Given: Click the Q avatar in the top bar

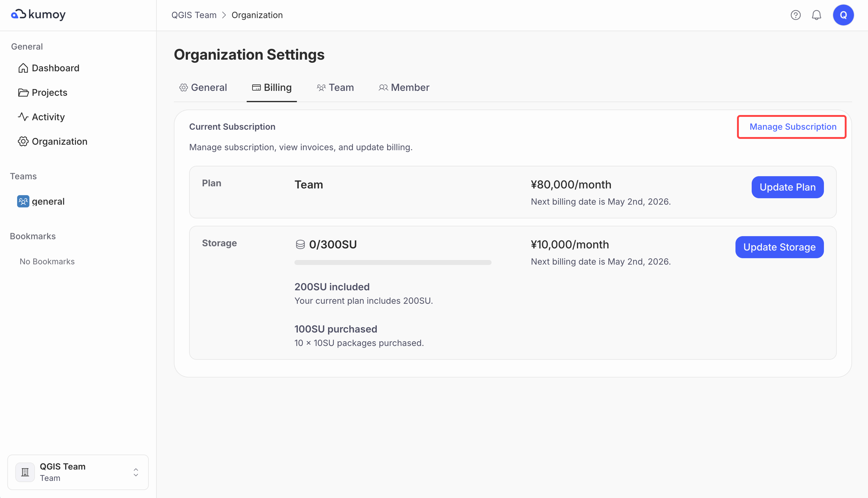Looking at the screenshot, I should [x=843, y=15].
